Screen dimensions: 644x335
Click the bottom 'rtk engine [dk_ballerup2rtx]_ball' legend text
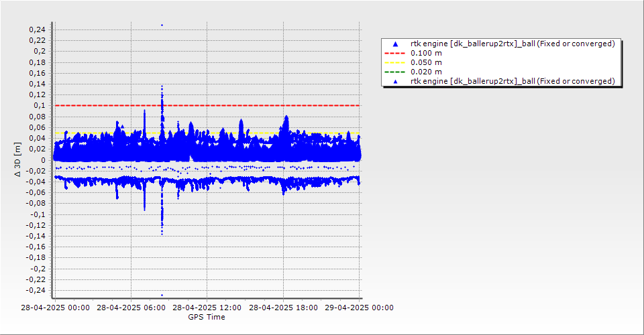click(513, 81)
